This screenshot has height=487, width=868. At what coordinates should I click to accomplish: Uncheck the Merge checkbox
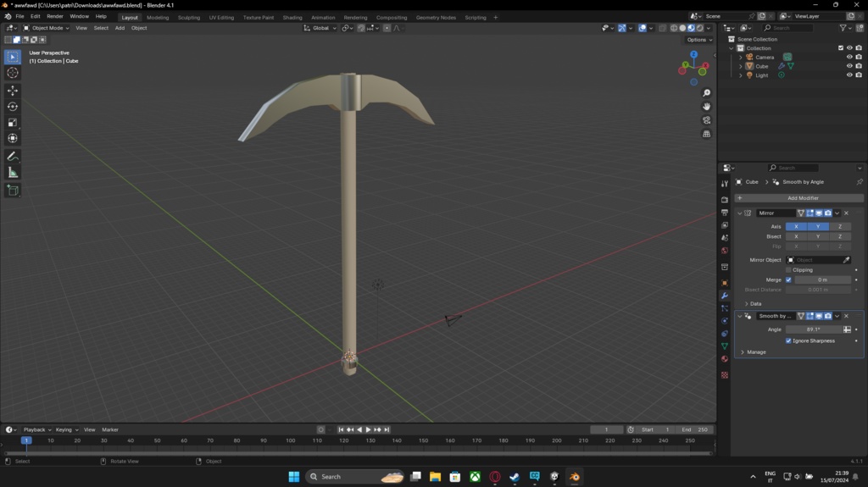788,280
